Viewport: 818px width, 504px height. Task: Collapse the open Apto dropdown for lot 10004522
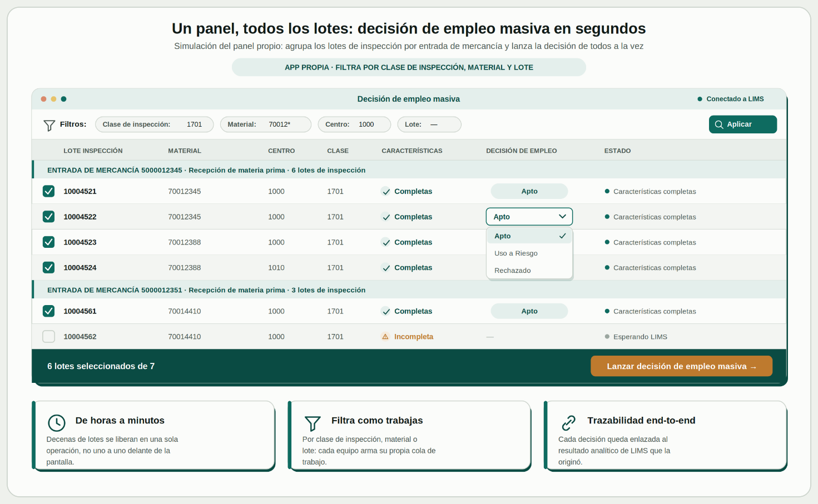click(529, 217)
